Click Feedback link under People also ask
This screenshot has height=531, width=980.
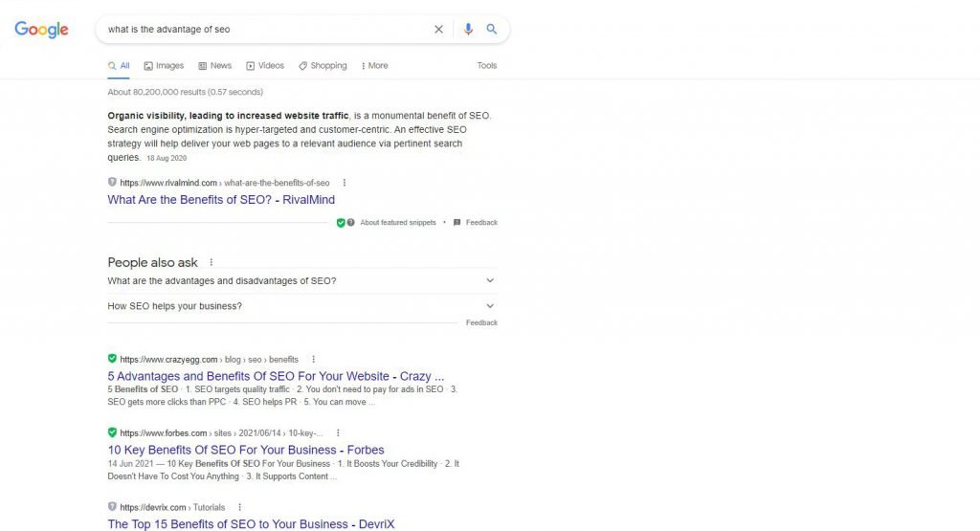pyautogui.click(x=481, y=323)
